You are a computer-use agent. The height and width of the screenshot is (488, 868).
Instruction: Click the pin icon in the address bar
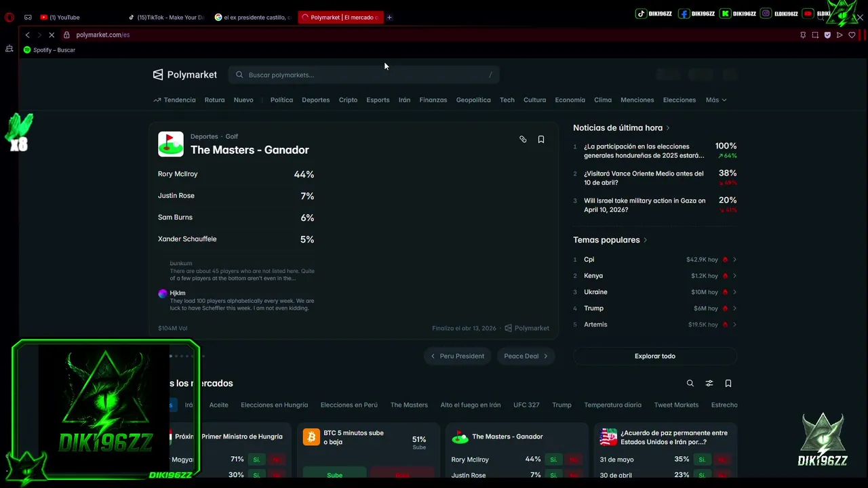pos(803,35)
